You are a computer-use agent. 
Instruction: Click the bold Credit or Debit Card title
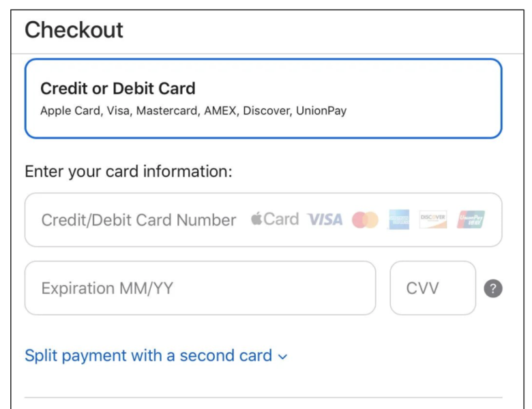pos(118,89)
